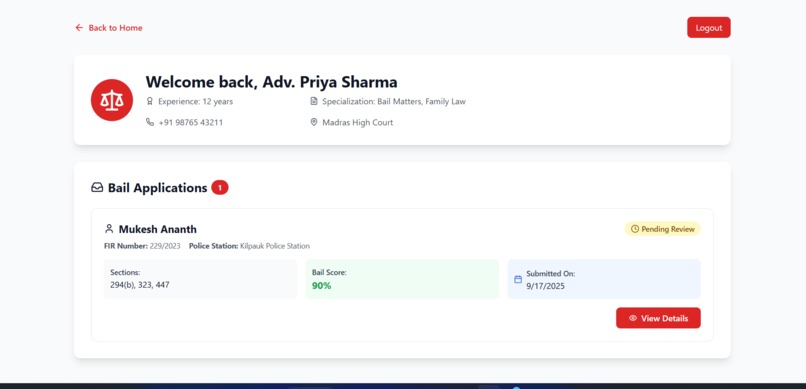Screen dimensions: 806x389
Task: Open View Details for Mukesh Ananth
Action: tap(658, 318)
